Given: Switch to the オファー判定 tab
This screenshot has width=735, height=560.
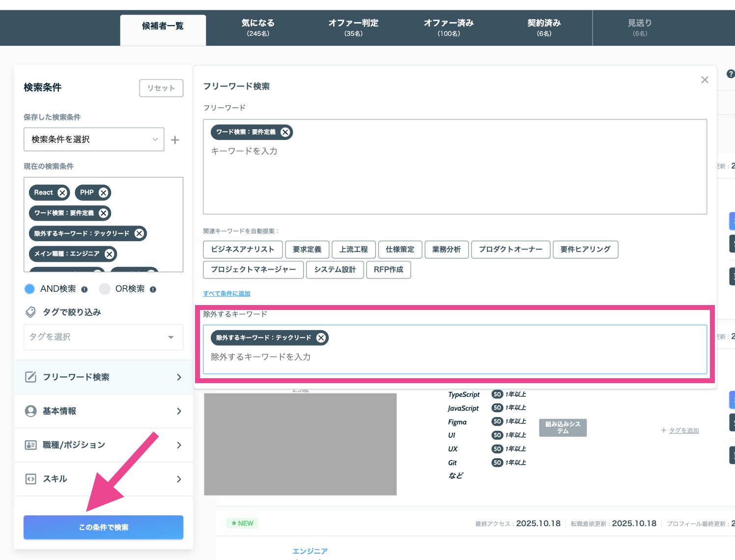Looking at the screenshot, I should pyautogui.click(x=353, y=28).
